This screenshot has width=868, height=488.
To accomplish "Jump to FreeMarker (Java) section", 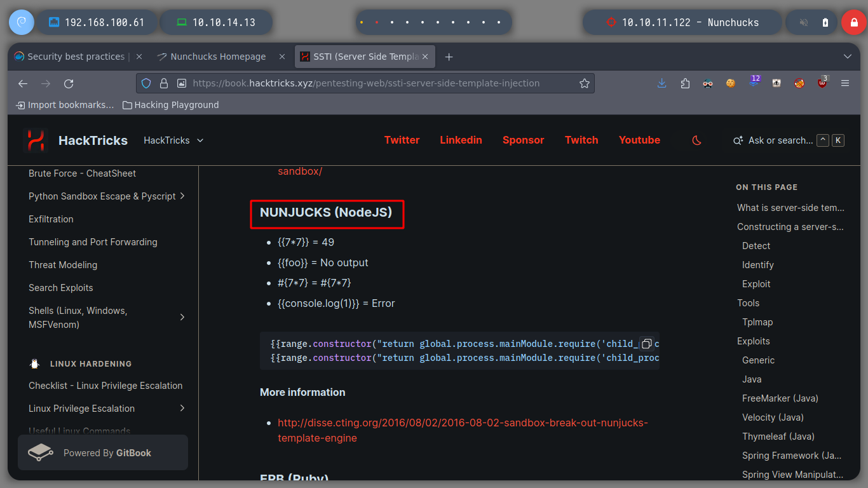I will (780, 398).
